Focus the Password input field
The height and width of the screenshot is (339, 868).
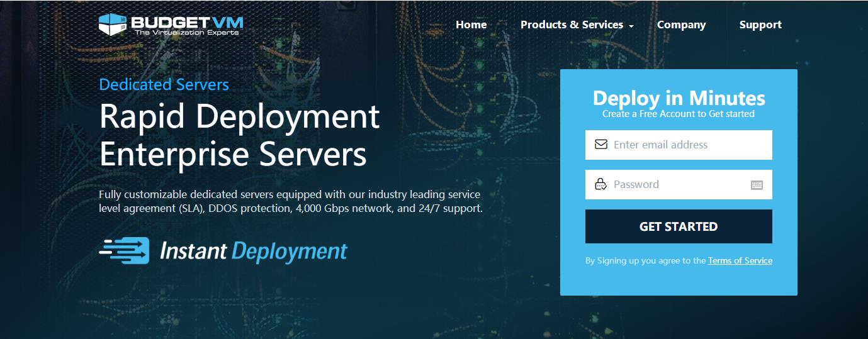coord(679,184)
